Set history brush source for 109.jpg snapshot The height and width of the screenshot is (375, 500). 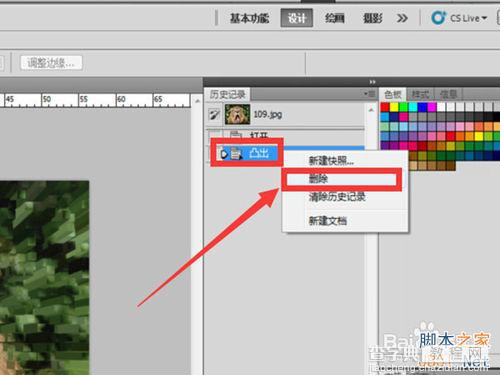pos(214,115)
